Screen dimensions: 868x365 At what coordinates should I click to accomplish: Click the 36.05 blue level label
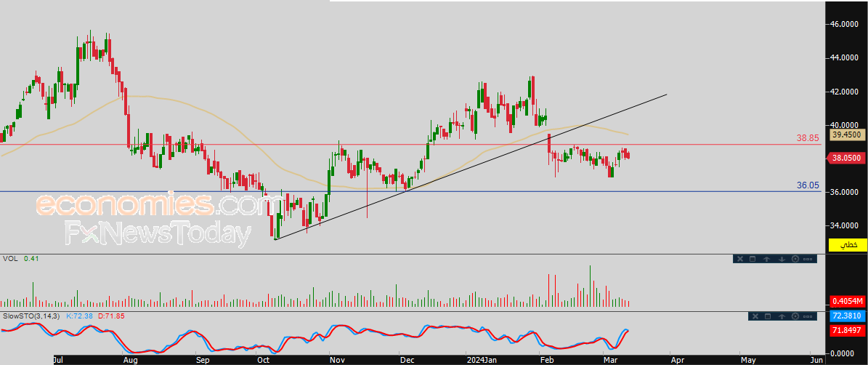(x=808, y=185)
